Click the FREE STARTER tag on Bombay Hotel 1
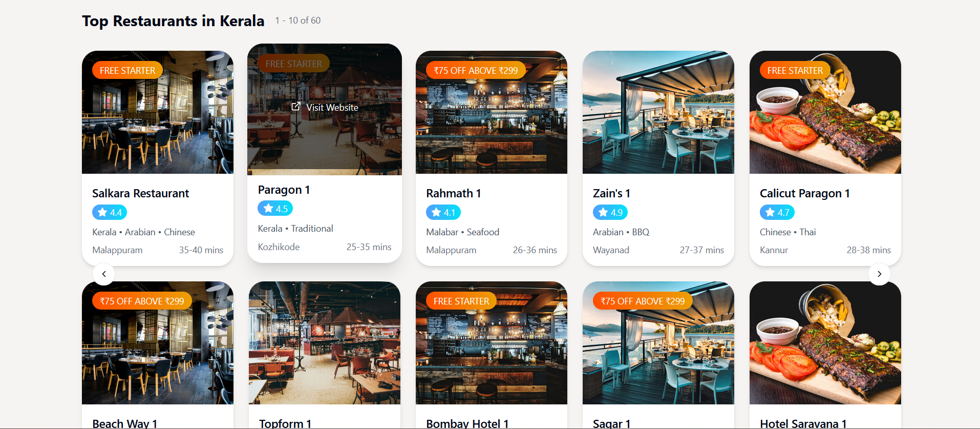The width and height of the screenshot is (980, 429). click(461, 301)
